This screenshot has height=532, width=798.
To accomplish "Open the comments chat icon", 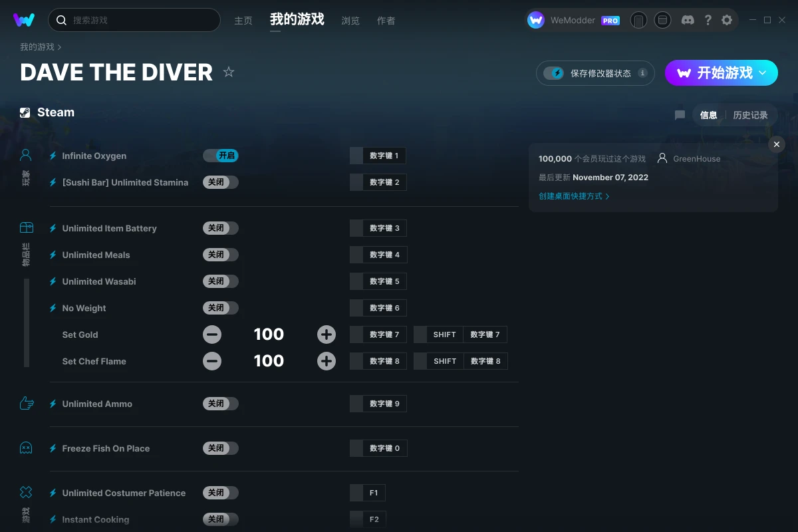I will pos(680,115).
